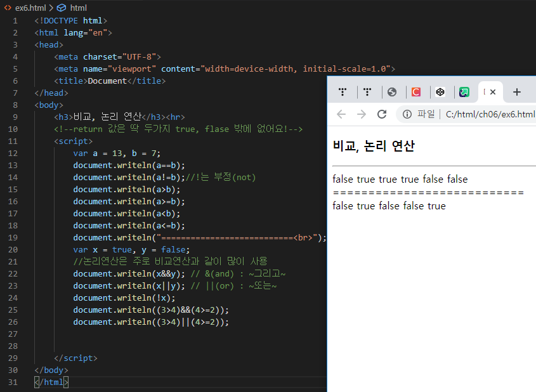Click the html lang="en" tag line
This screenshot has width=536, height=392.
[73, 32]
